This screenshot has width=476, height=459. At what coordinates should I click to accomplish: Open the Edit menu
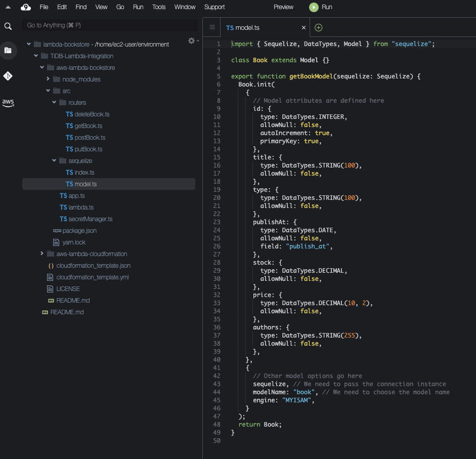(x=62, y=7)
